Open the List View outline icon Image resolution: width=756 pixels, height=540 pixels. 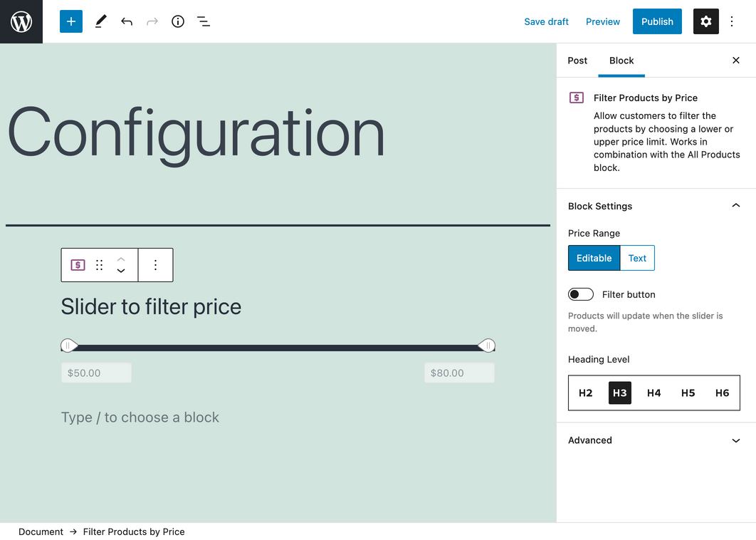pos(204,21)
